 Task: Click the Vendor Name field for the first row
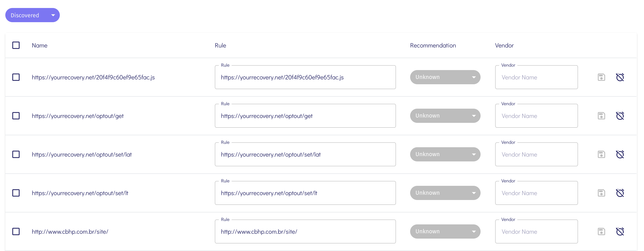coord(536,77)
